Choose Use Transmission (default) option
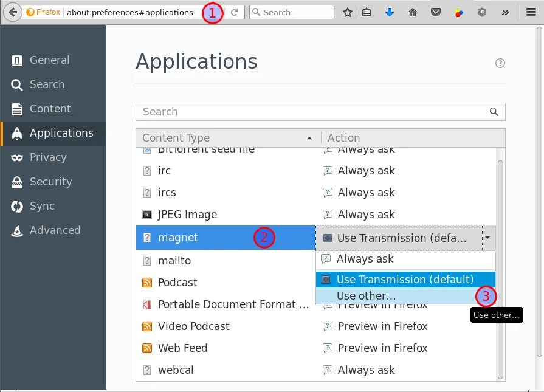This screenshot has height=392, width=544. coord(405,280)
